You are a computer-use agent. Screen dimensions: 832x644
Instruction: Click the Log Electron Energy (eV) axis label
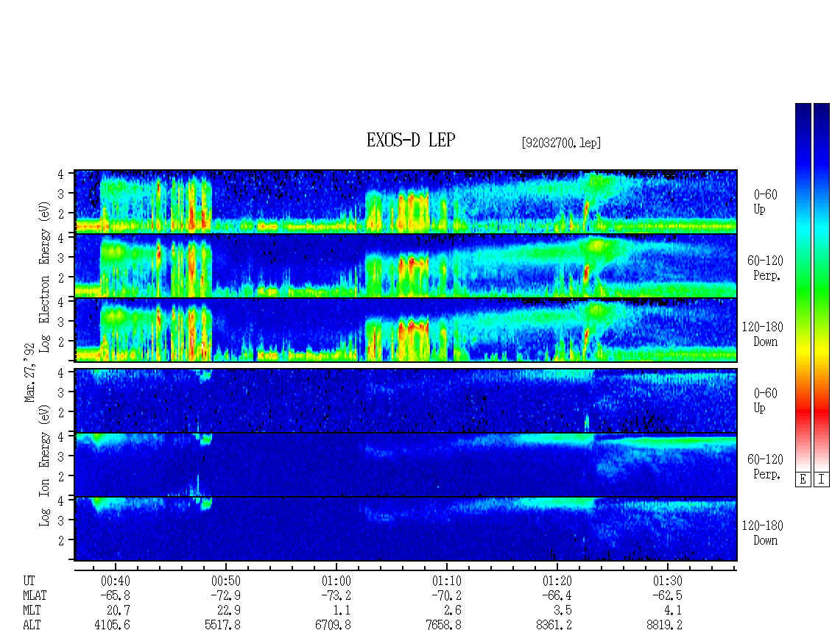44,277
